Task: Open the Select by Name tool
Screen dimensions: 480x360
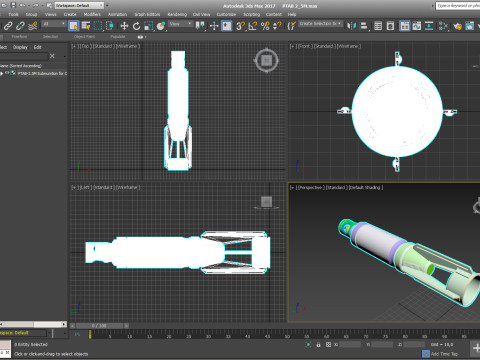Action: 86,26
